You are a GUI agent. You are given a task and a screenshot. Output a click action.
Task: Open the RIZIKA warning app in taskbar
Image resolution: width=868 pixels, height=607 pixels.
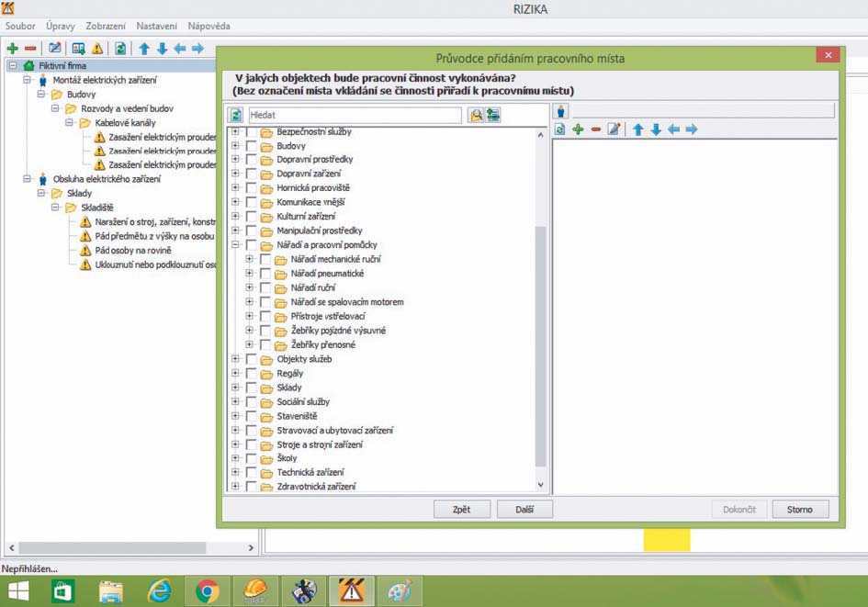click(x=351, y=591)
